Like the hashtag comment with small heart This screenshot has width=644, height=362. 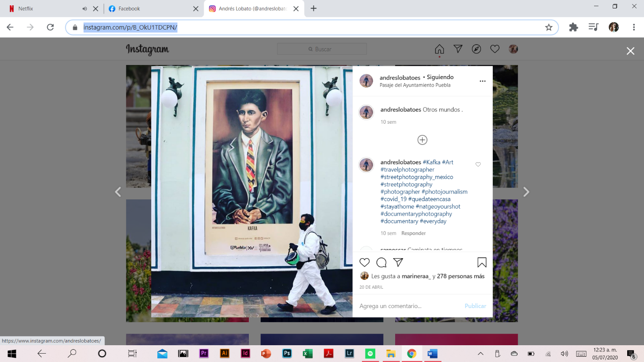pos(478,164)
